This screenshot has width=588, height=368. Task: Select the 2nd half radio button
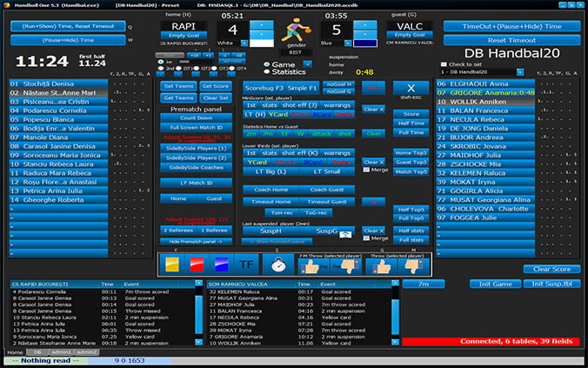point(161,69)
